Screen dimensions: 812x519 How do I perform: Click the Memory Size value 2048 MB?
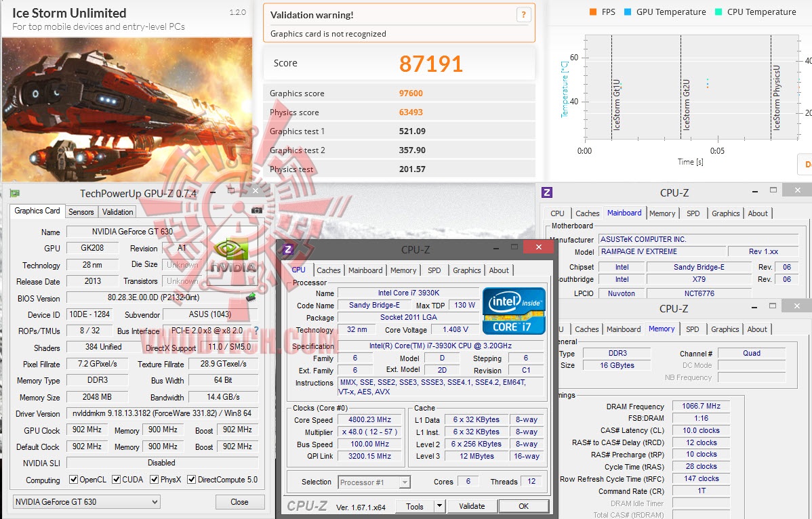(98, 397)
